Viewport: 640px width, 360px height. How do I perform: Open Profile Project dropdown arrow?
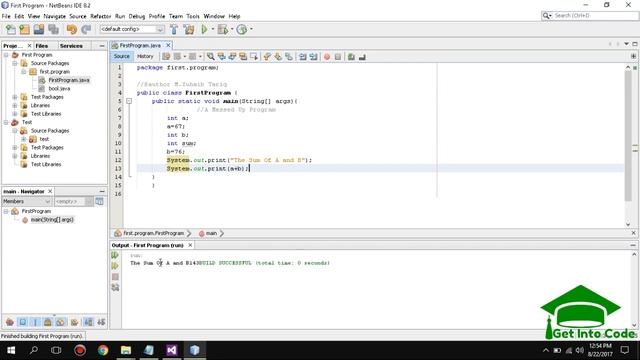point(251,29)
